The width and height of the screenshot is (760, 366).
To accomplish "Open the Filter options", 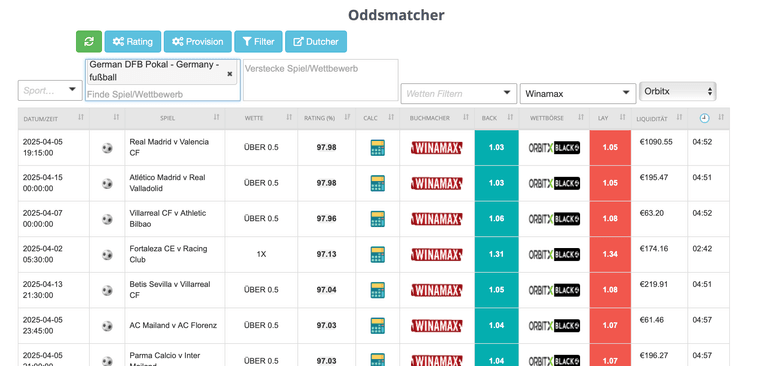I will coord(258,42).
